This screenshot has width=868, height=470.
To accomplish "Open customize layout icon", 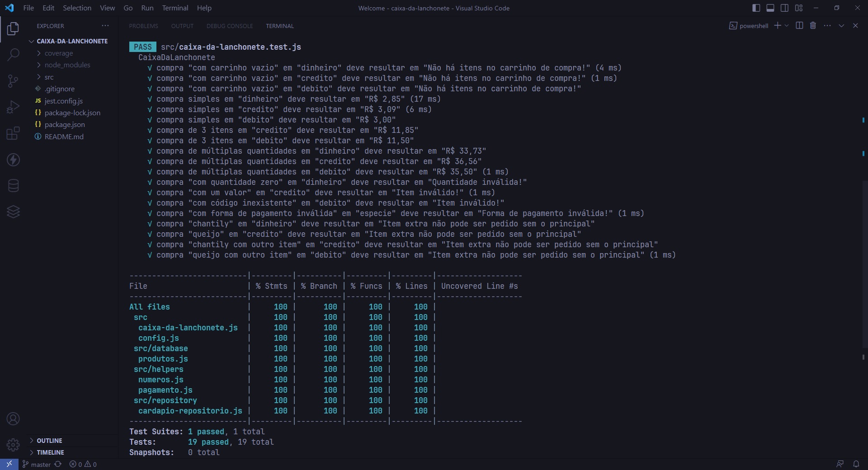I will click(799, 8).
